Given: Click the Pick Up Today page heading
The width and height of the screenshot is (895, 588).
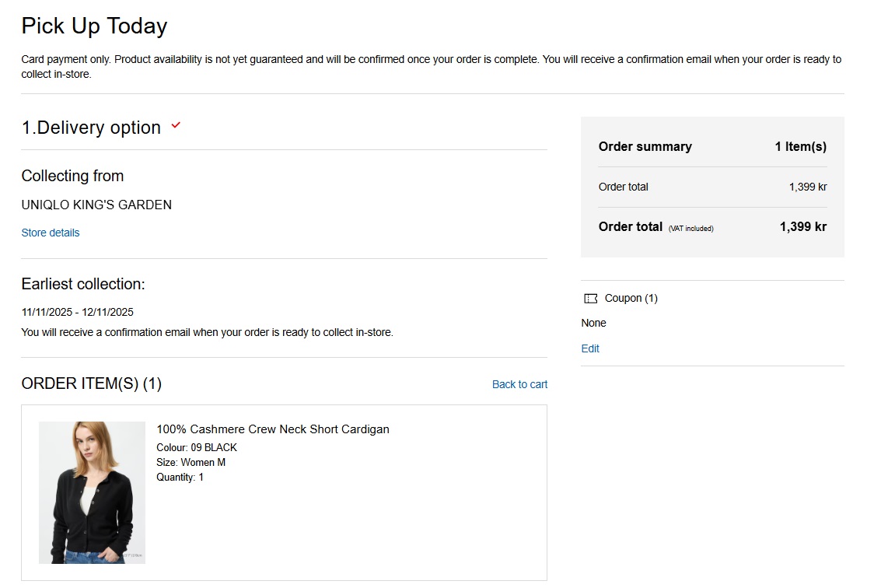Looking at the screenshot, I should pyautogui.click(x=94, y=26).
